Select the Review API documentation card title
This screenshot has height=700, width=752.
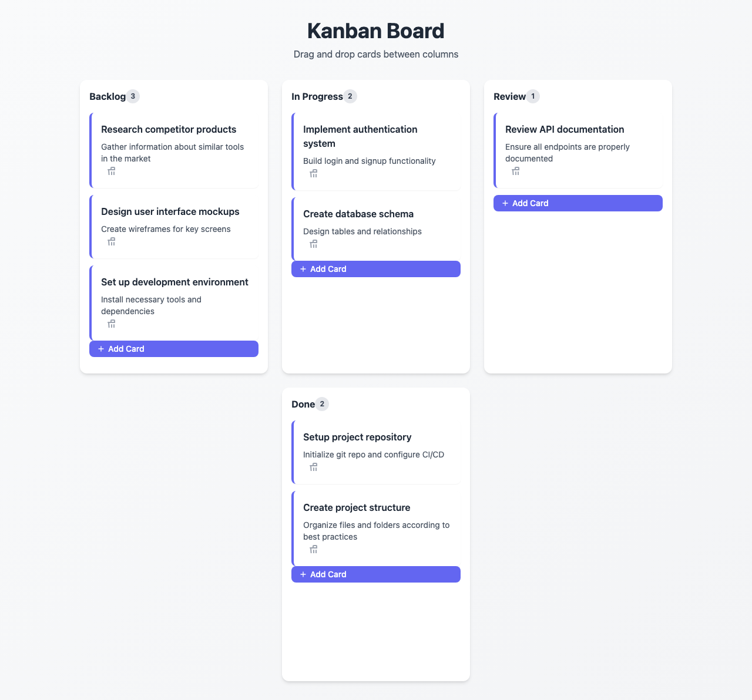(565, 129)
